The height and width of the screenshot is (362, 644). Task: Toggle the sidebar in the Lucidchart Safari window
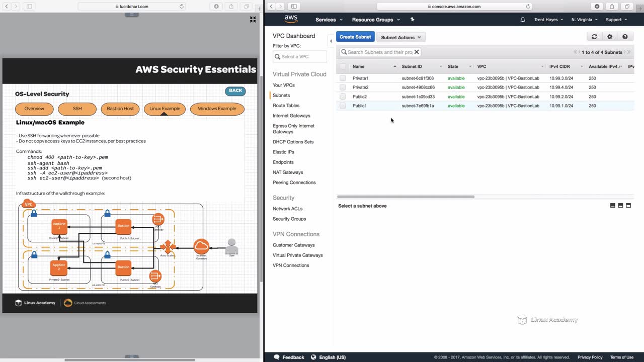29,7
